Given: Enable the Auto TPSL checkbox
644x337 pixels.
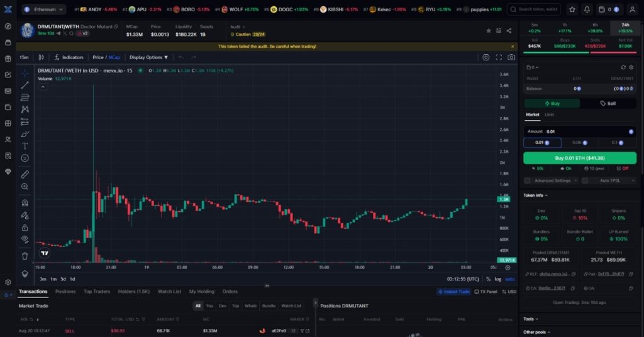Looking at the screenshot, I should pyautogui.click(x=585, y=180).
